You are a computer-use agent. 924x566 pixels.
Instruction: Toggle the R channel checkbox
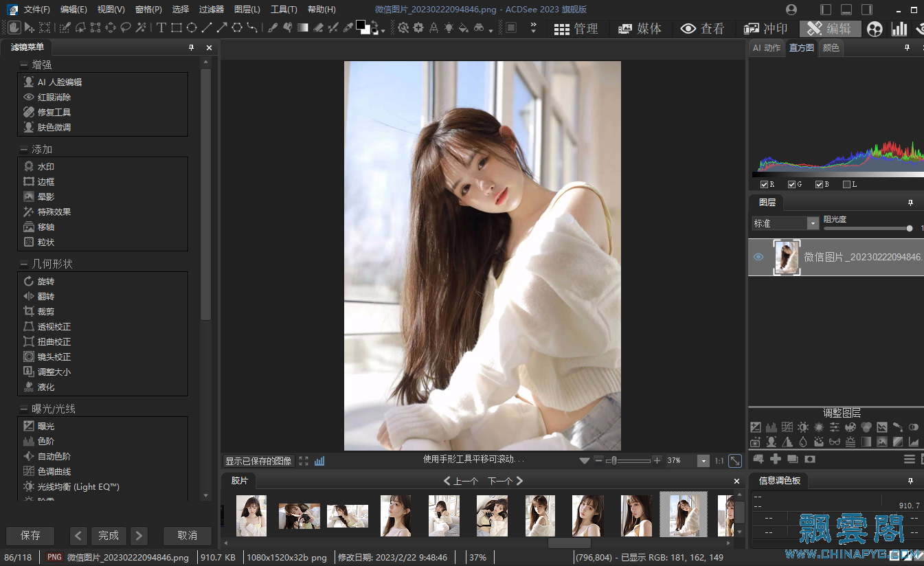click(764, 184)
